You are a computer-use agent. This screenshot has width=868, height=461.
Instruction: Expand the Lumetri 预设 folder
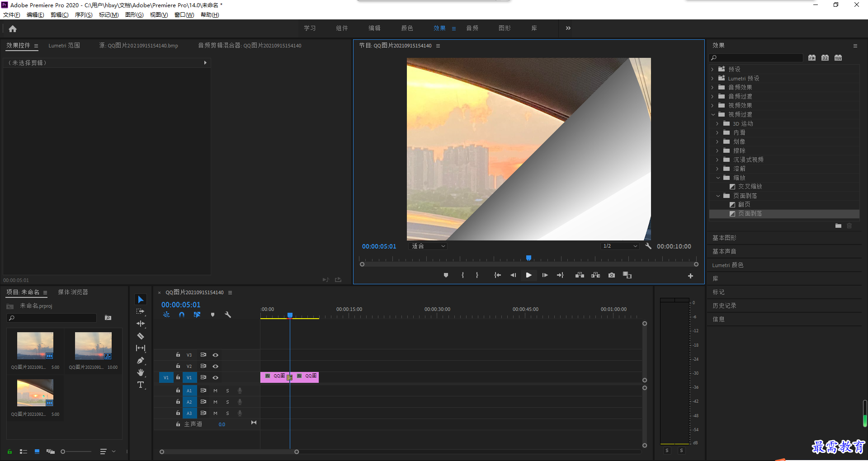tap(712, 78)
